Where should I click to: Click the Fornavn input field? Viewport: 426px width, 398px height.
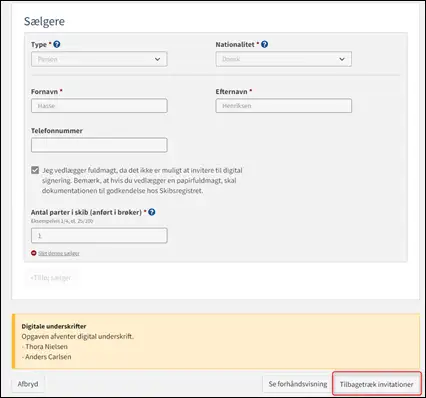tap(99, 106)
